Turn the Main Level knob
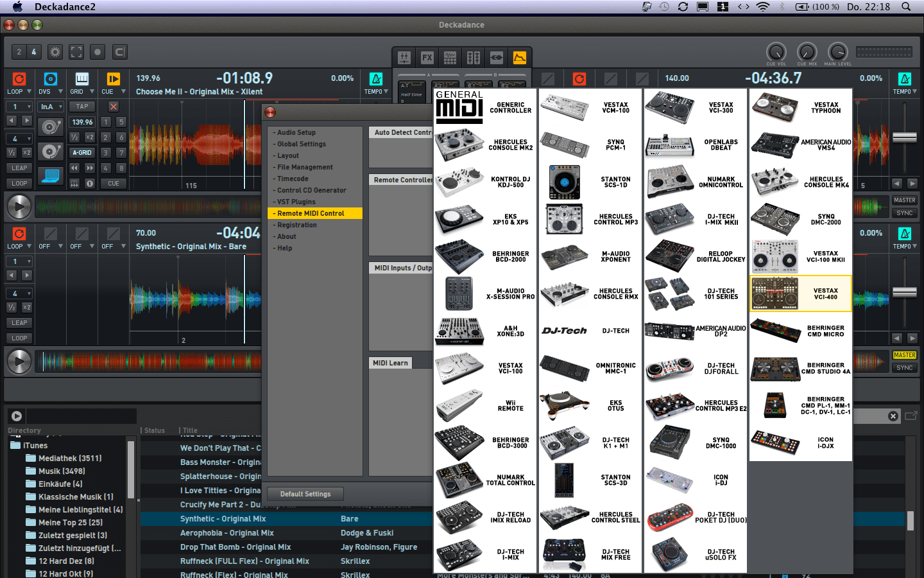The width and height of the screenshot is (924, 578). (837, 52)
